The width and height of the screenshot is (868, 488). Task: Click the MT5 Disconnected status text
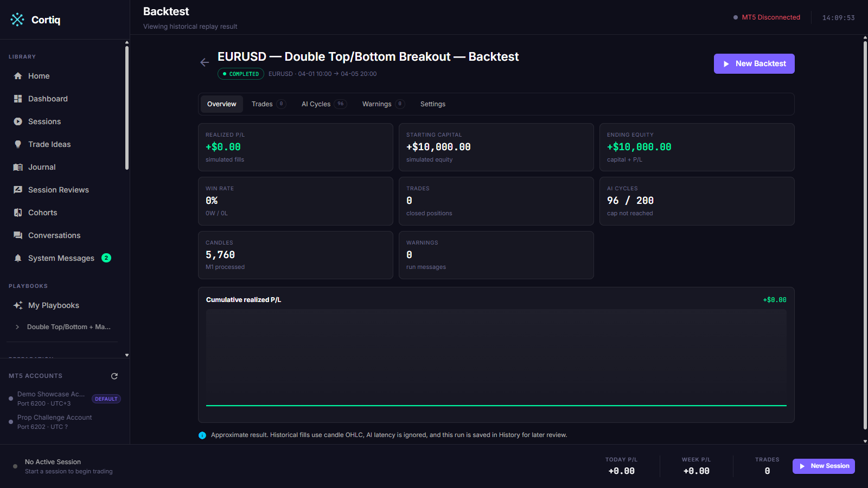[771, 17]
